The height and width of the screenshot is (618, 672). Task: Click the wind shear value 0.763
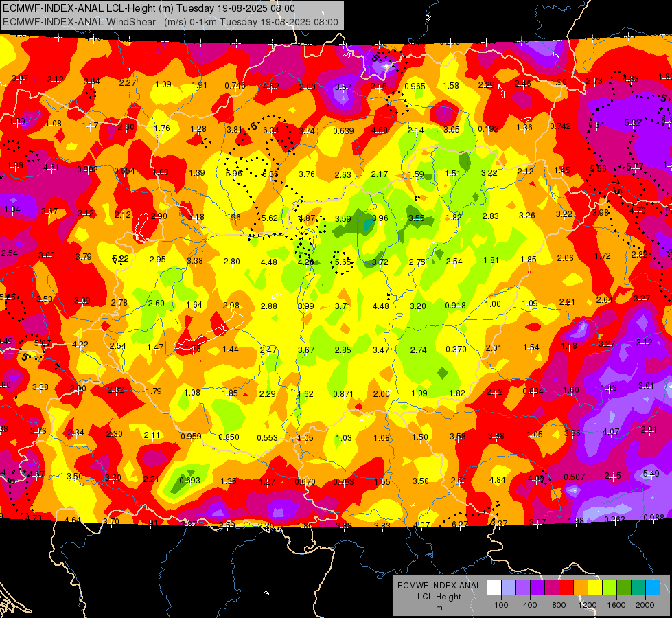tap(344, 481)
